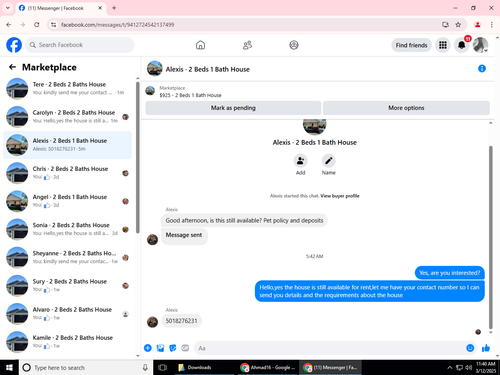Open the emoji picker in message box

pos(470,348)
